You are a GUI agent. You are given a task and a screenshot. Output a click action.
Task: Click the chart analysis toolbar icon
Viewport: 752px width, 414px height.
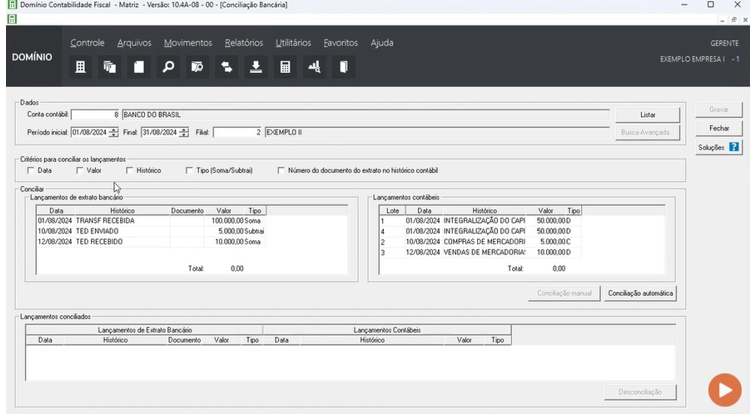coord(314,67)
